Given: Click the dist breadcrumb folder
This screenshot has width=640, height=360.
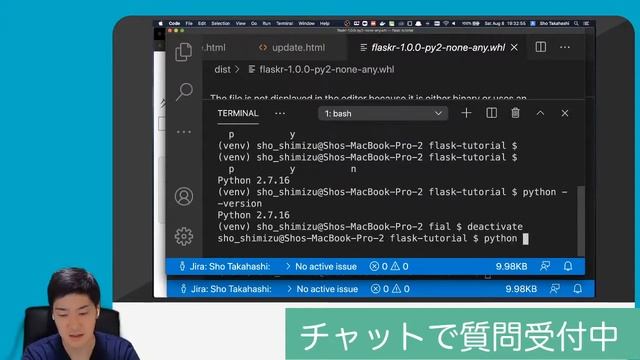Looking at the screenshot, I should tap(222, 69).
